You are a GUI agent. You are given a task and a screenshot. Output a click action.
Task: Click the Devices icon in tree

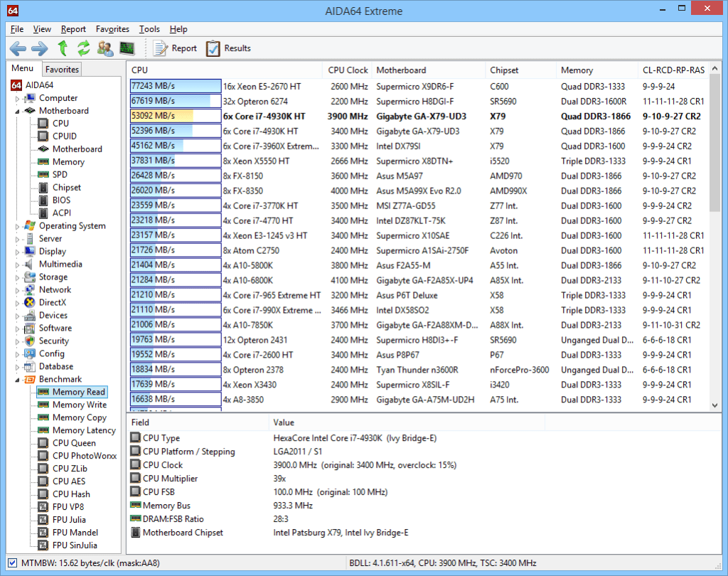[x=30, y=316]
